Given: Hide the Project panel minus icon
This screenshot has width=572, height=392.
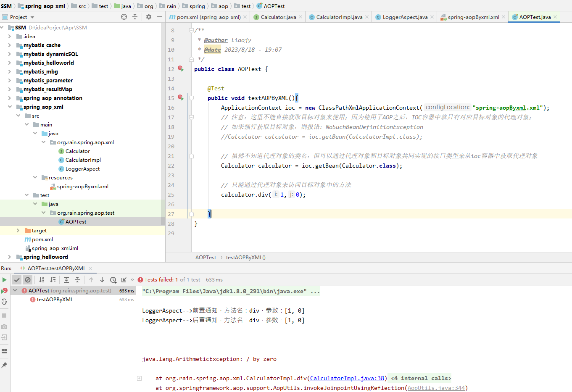Looking at the screenshot, I should pos(160,17).
